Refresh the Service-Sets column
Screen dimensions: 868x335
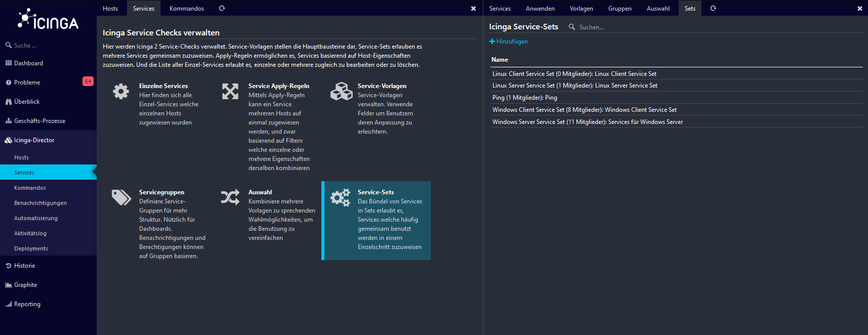[x=713, y=8]
